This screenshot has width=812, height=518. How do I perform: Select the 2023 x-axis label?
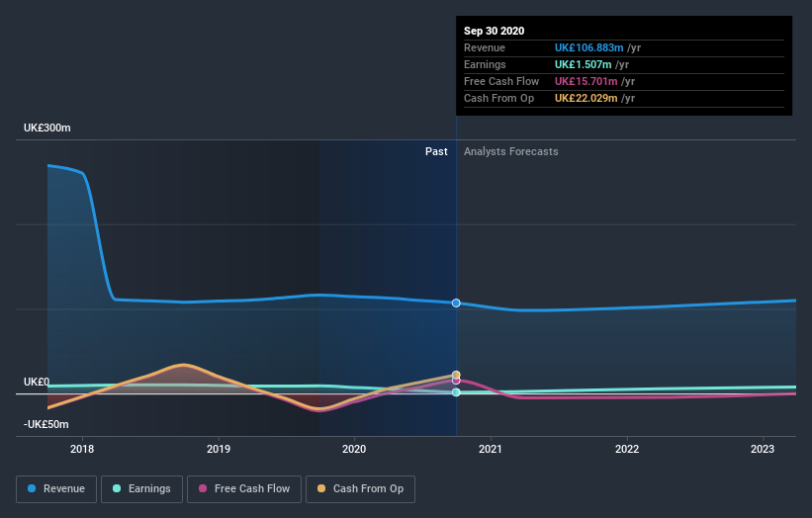coord(763,449)
